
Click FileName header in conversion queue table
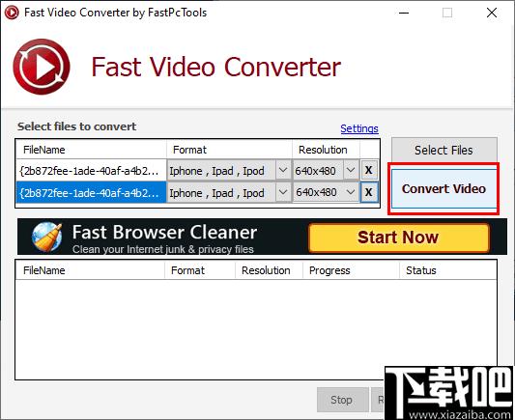pyautogui.click(x=90, y=270)
